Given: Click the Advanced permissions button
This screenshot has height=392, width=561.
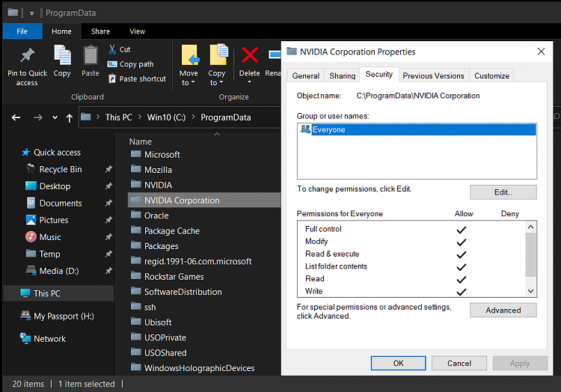Looking at the screenshot, I should click(503, 310).
